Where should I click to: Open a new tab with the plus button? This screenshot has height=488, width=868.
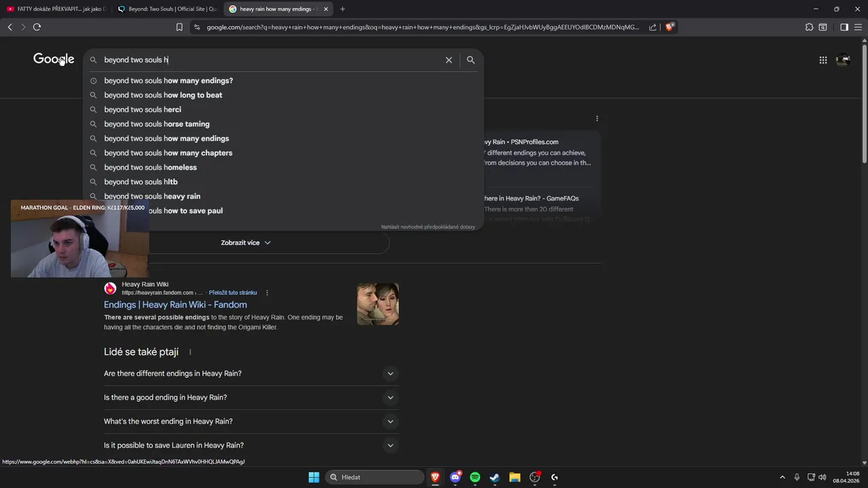342,9
